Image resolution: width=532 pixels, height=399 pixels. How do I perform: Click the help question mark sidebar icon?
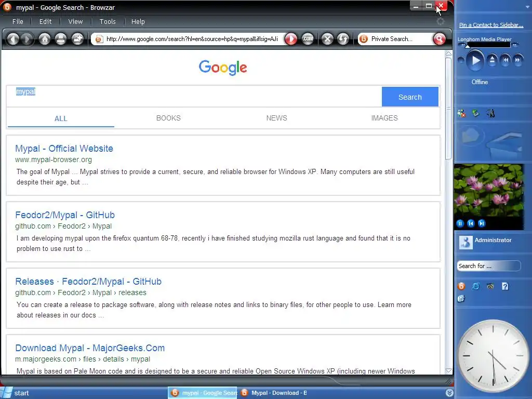(x=505, y=287)
